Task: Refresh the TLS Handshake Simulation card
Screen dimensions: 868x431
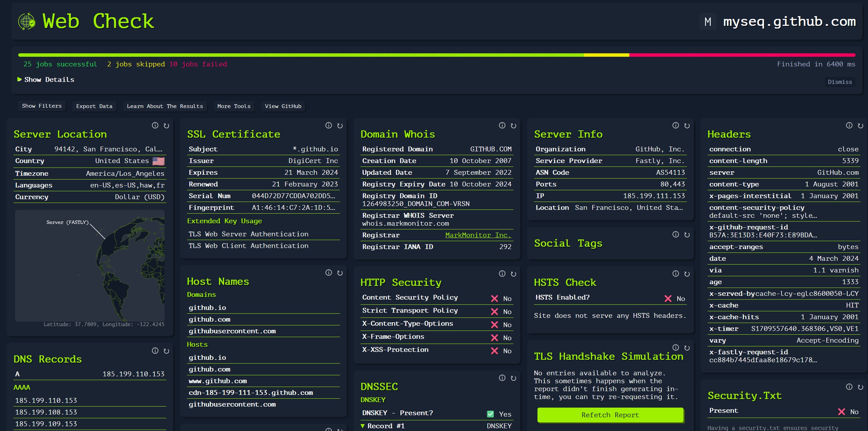Action: pyautogui.click(x=687, y=348)
